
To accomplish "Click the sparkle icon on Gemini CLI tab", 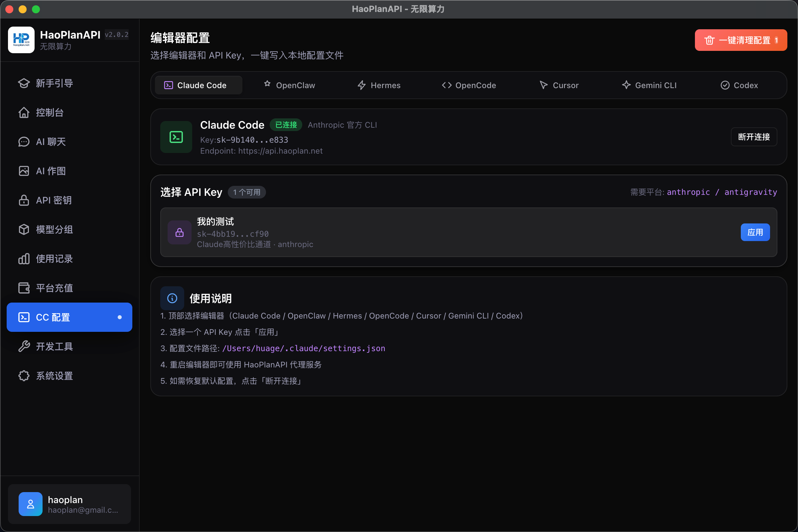I will pos(626,85).
